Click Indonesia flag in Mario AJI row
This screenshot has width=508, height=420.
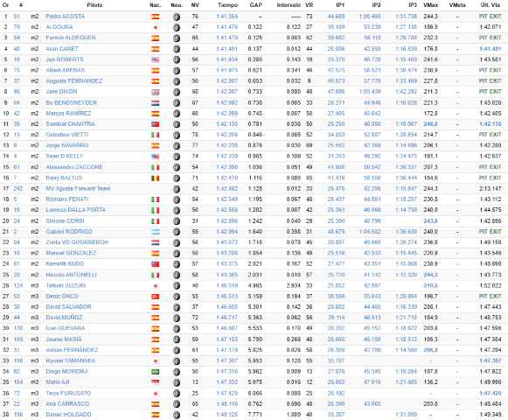pos(155,382)
